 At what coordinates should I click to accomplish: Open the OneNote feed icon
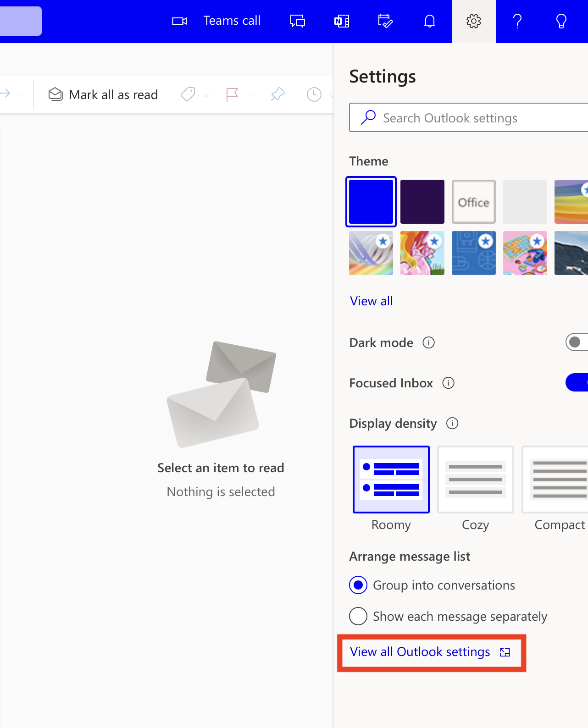click(342, 21)
